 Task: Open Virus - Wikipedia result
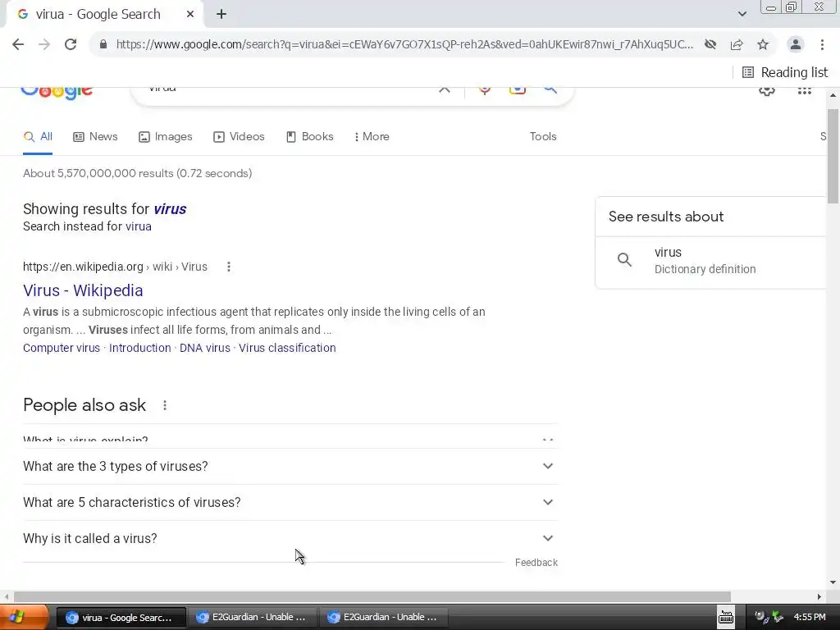(x=83, y=290)
